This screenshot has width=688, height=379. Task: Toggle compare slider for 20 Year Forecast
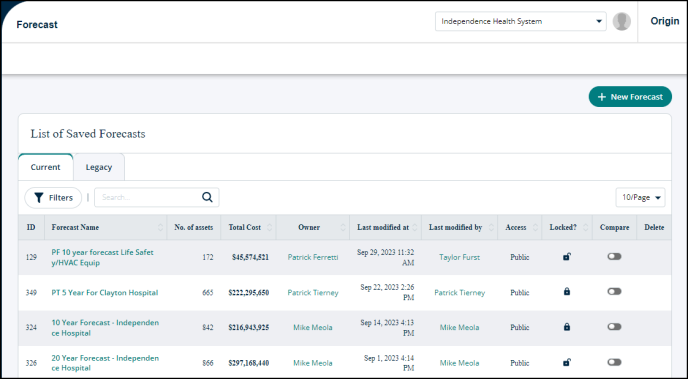coord(614,362)
